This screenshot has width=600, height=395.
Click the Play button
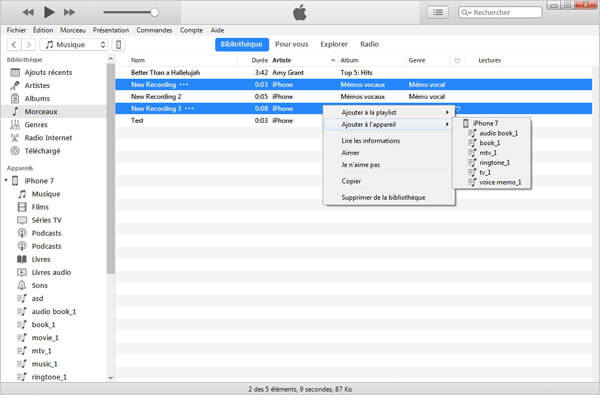coord(49,12)
